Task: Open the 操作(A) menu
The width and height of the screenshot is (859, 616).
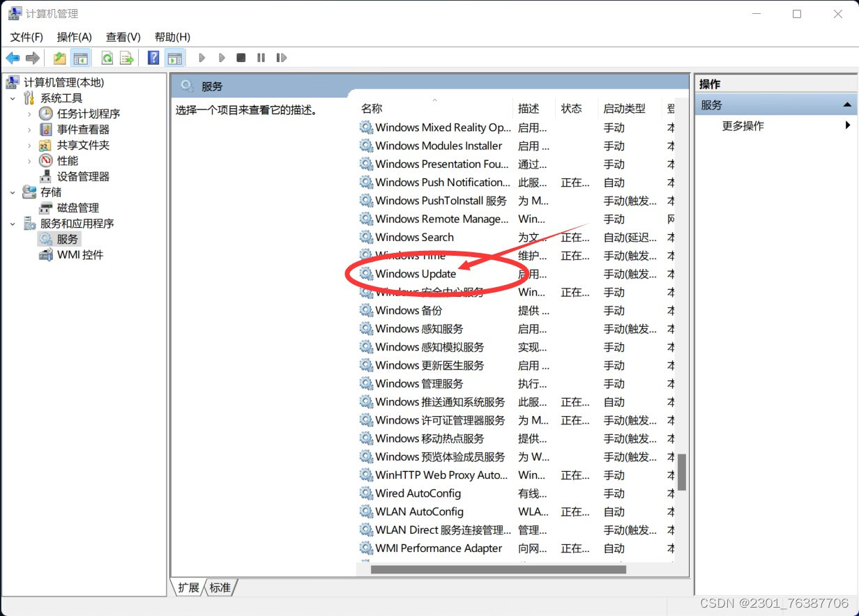Action: (x=75, y=37)
